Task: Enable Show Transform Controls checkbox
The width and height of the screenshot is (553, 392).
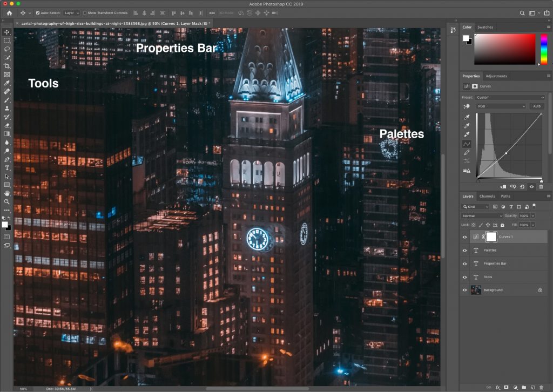Action: point(85,13)
